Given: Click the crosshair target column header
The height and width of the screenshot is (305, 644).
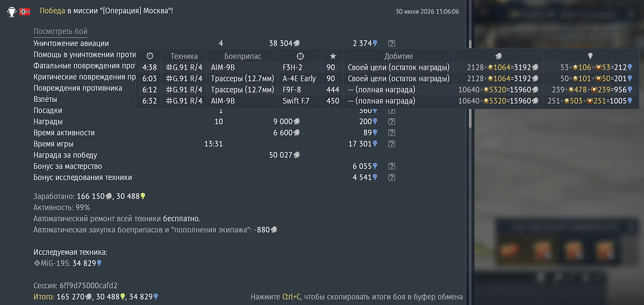Looking at the screenshot, I should pos(300,56).
